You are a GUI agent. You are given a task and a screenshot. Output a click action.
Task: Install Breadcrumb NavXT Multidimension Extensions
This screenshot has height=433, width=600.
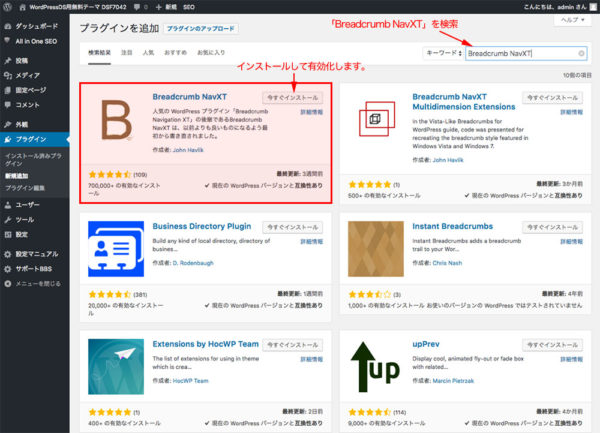pyautogui.click(x=553, y=98)
